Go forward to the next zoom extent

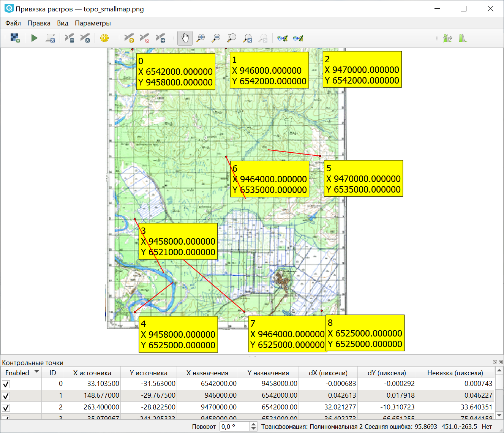coord(263,38)
